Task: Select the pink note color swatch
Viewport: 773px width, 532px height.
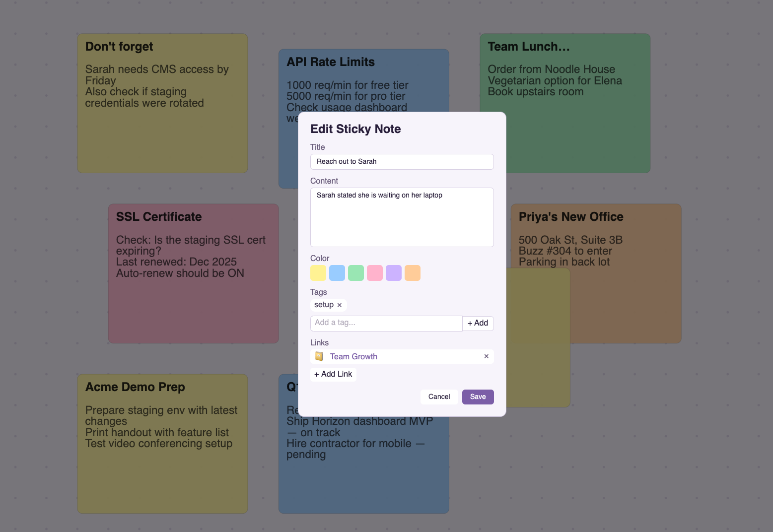Action: (x=375, y=272)
